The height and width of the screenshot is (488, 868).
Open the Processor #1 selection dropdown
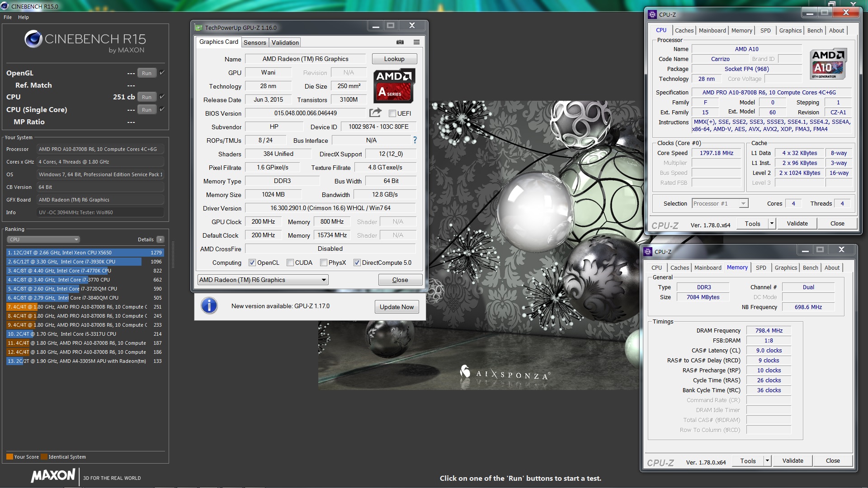(720, 203)
